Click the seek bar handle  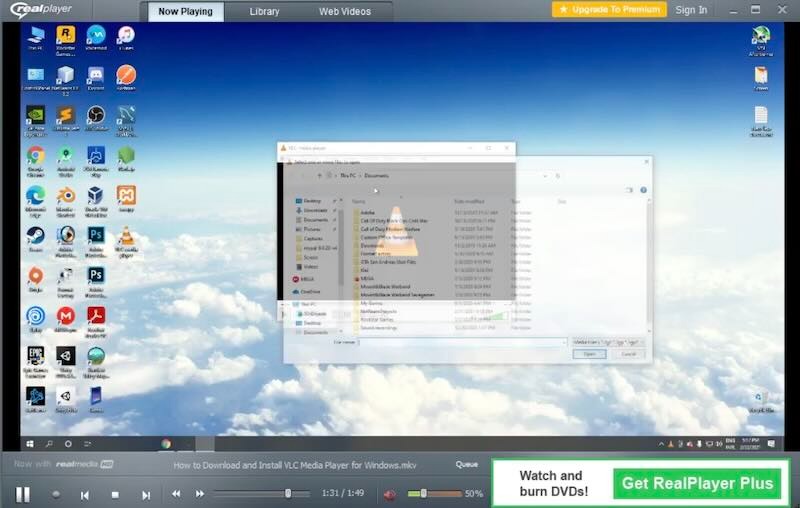(x=288, y=493)
